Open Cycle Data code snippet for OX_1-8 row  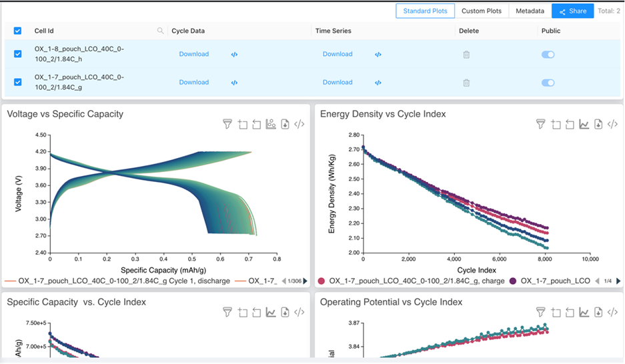(x=234, y=55)
